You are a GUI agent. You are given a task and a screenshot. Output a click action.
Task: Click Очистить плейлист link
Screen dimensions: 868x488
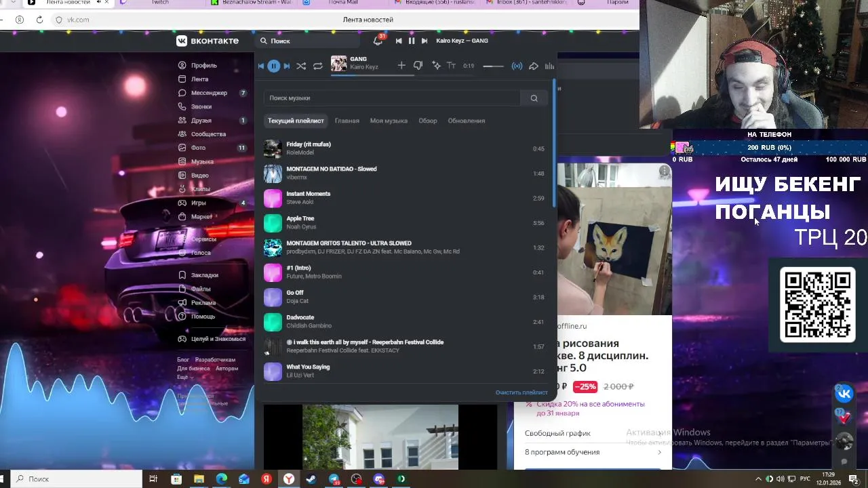pos(521,392)
